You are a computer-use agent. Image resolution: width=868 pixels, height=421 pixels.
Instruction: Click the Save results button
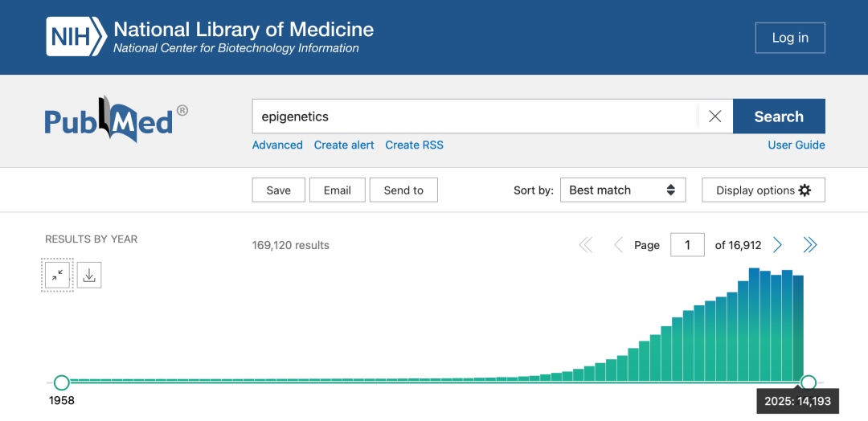pos(278,190)
